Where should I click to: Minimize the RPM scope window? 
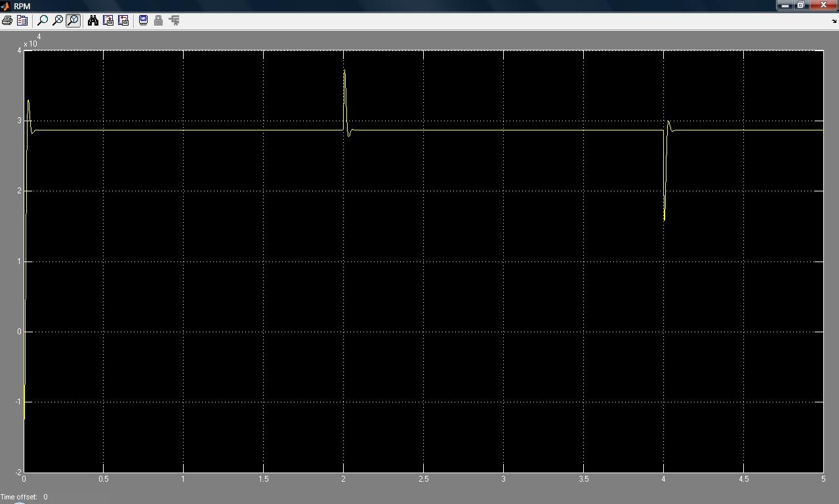[x=785, y=5]
